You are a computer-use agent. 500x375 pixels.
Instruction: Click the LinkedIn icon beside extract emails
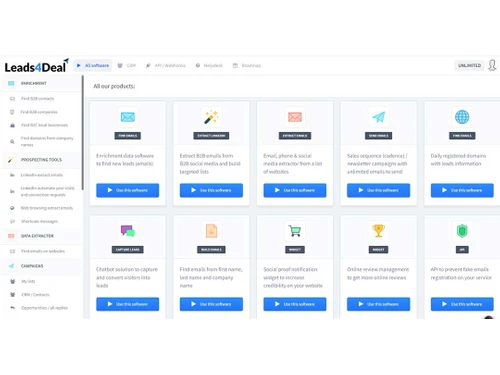[12, 175]
